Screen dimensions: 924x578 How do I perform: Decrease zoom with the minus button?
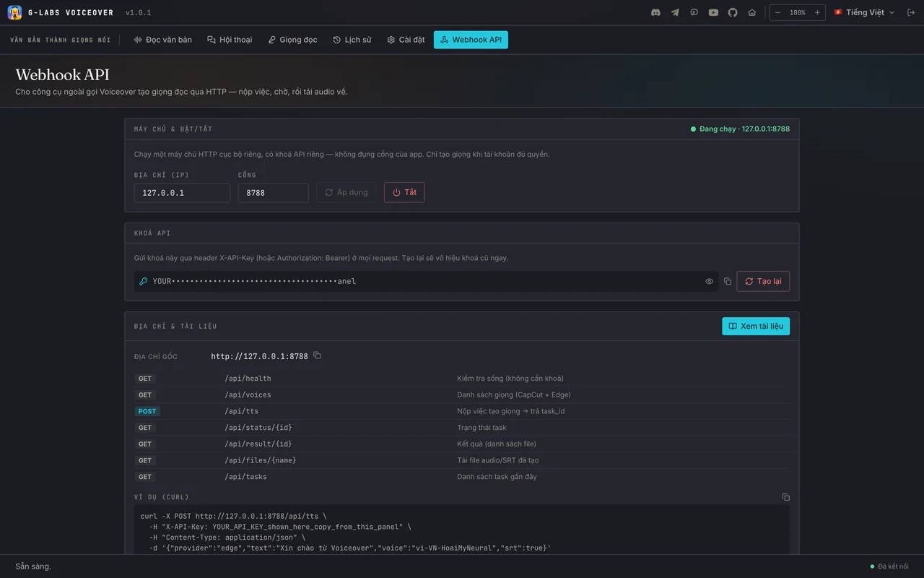[777, 12]
